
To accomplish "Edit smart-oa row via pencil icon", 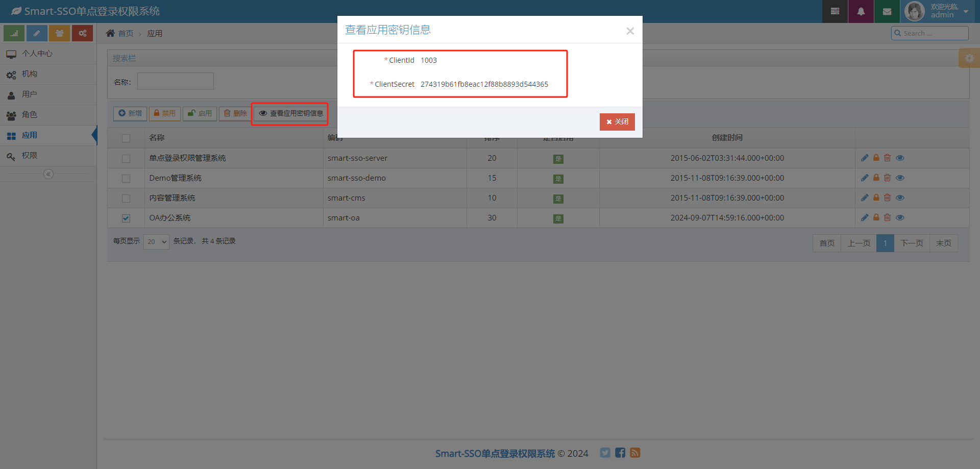I will pyautogui.click(x=865, y=217).
